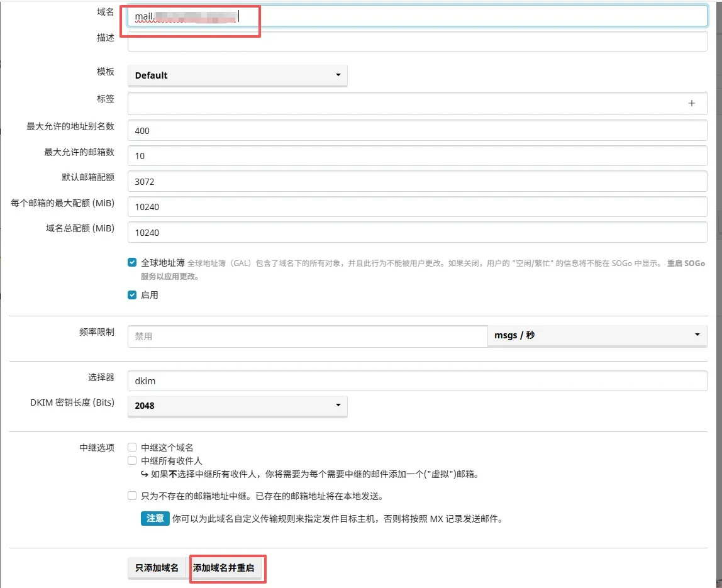Toggle the 启用 checkbox
The image size is (722, 588).
point(132,294)
